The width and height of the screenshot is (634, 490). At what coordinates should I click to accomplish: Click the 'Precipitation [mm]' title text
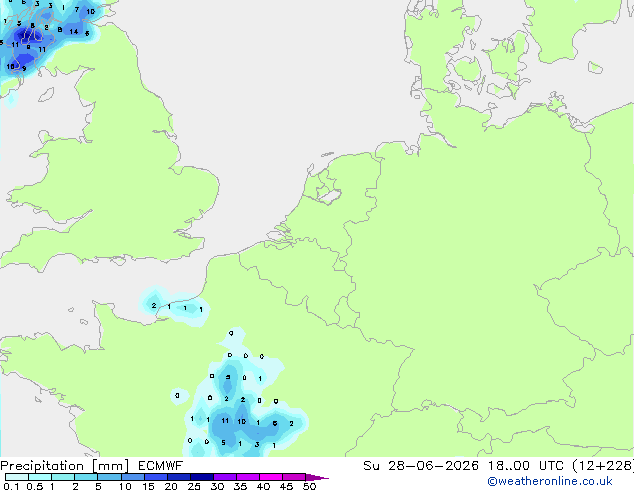coord(65,466)
